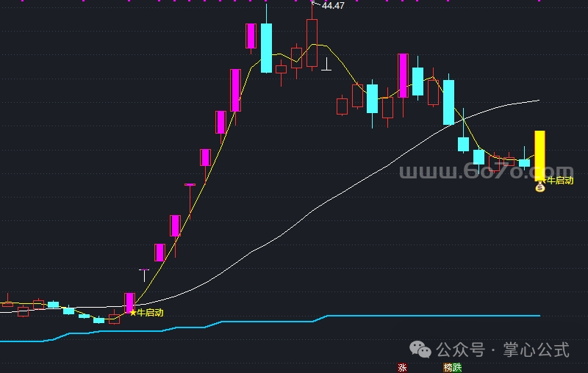Click the money bag icon under yellow candle
This screenshot has width=588, height=373.
539,186
